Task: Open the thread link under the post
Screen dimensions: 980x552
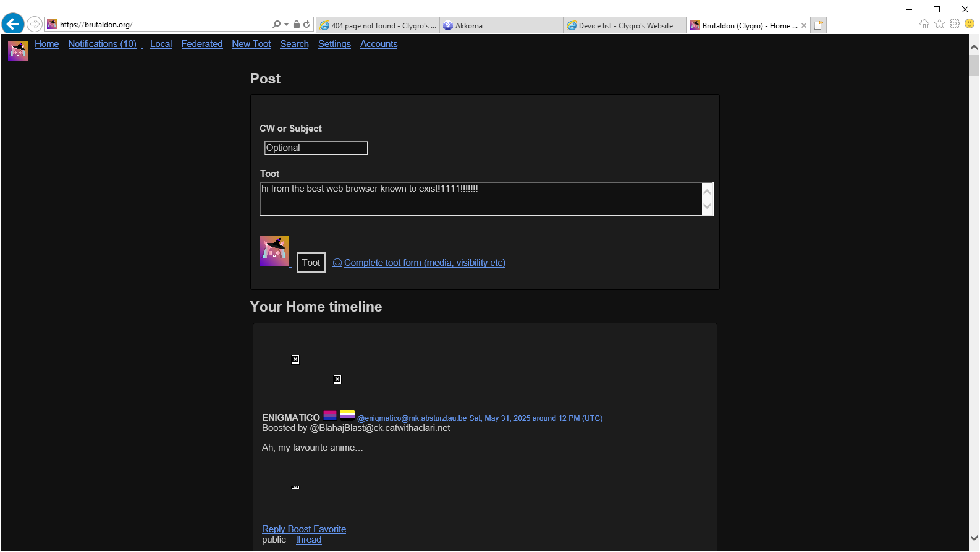Action: 308,540
